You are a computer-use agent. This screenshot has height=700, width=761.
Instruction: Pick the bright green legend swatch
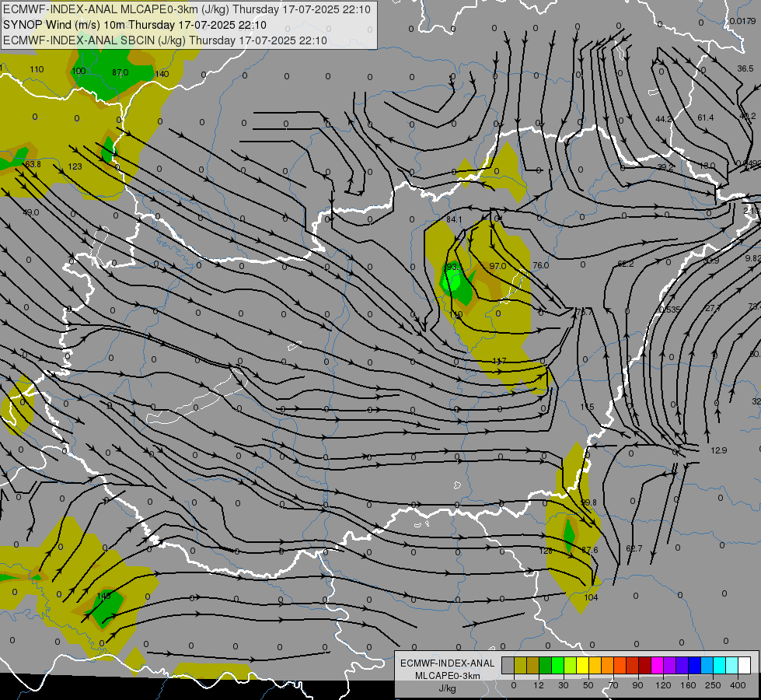point(557,665)
